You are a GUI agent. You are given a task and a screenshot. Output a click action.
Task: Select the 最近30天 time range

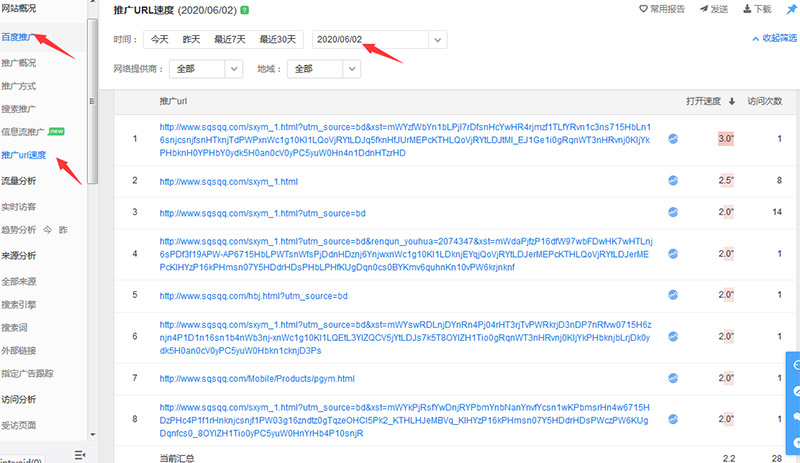pos(279,39)
